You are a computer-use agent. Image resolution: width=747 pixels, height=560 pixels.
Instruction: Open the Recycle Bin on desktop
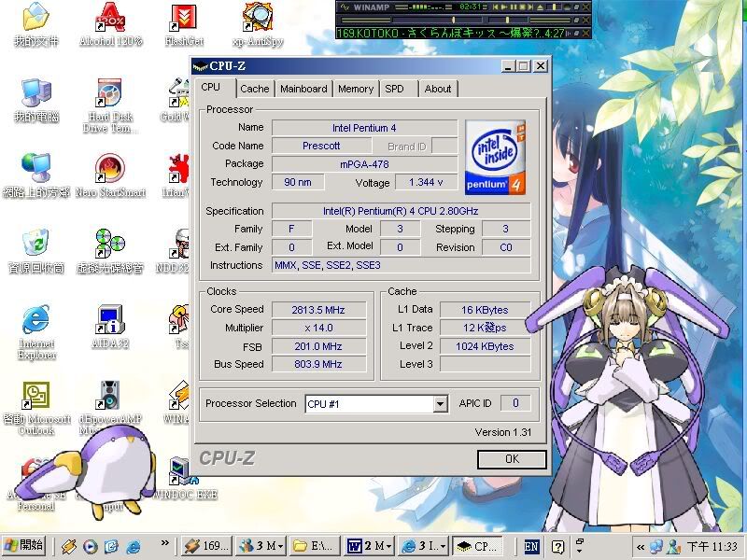[x=35, y=245]
